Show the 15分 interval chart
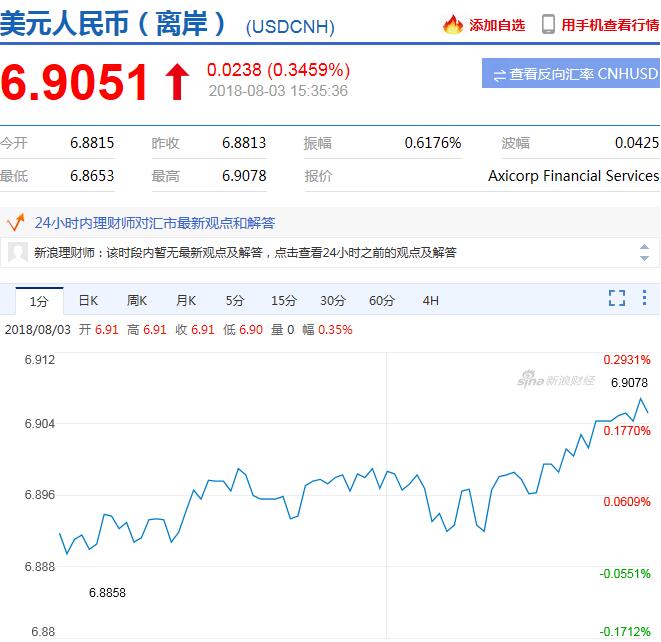The image size is (661, 642). (284, 300)
